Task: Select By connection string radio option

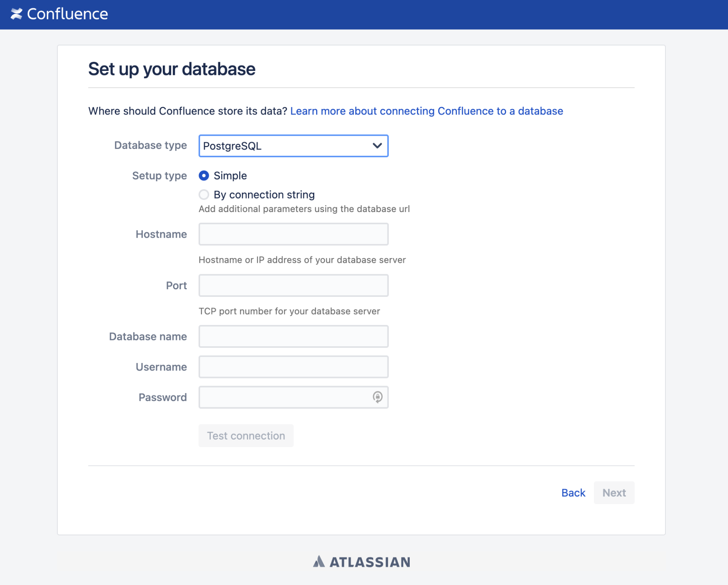Action: (204, 195)
